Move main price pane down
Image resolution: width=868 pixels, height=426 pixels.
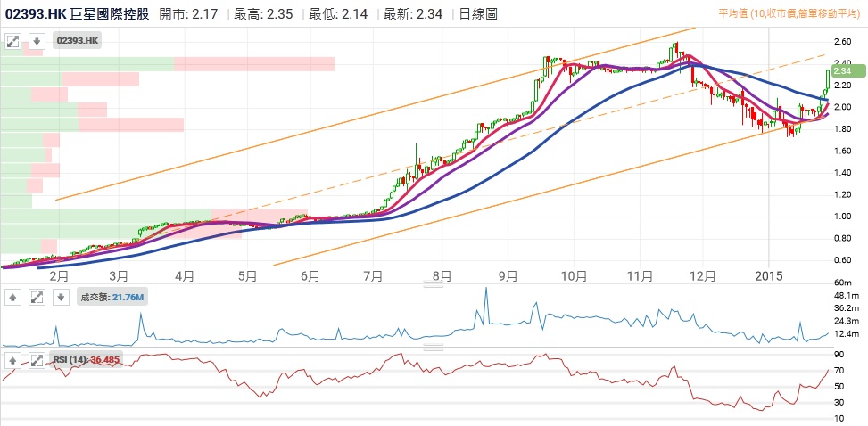point(37,41)
